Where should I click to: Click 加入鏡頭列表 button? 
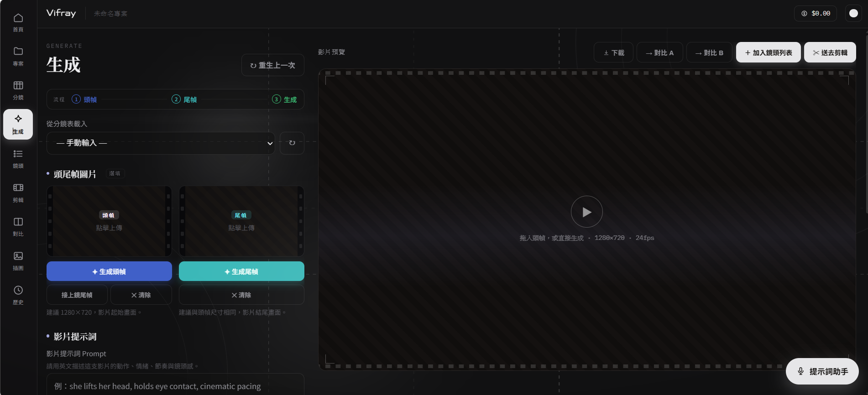tap(769, 52)
